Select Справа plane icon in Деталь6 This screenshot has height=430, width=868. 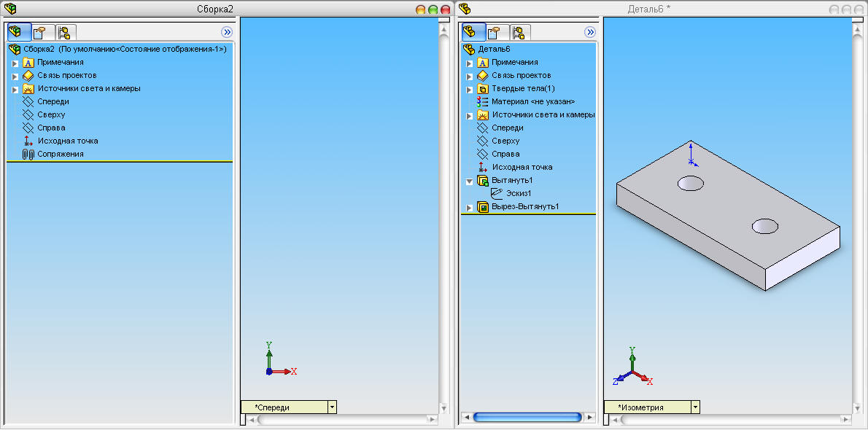point(483,155)
